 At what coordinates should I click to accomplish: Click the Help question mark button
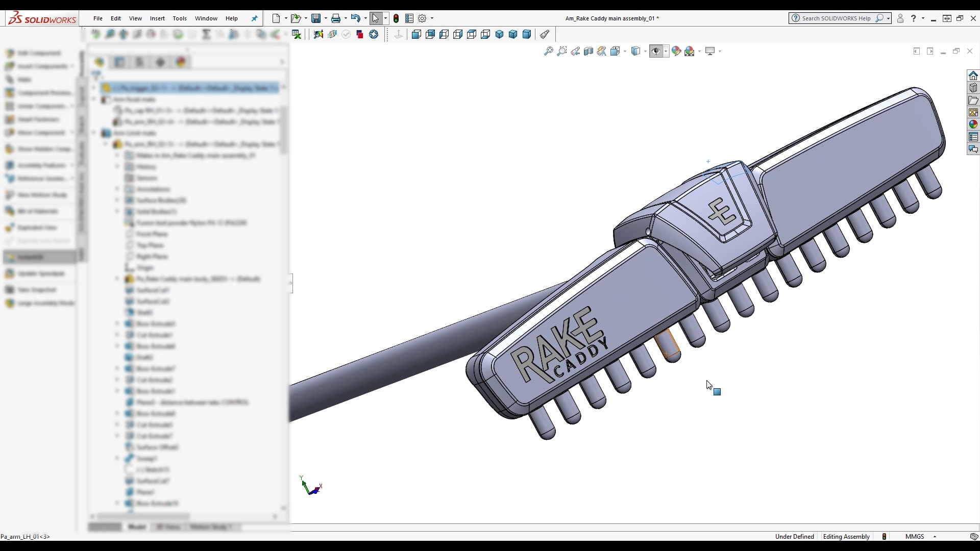click(913, 18)
